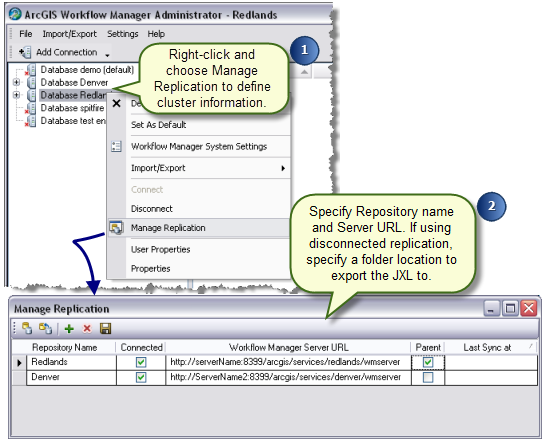Select Disconnect in context menu
The width and height of the screenshot is (543, 442).
(152, 209)
